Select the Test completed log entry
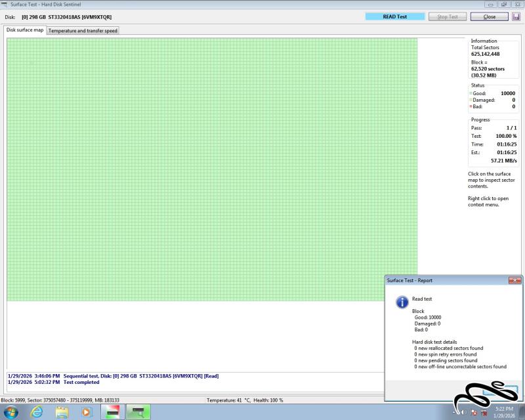 (x=81, y=382)
